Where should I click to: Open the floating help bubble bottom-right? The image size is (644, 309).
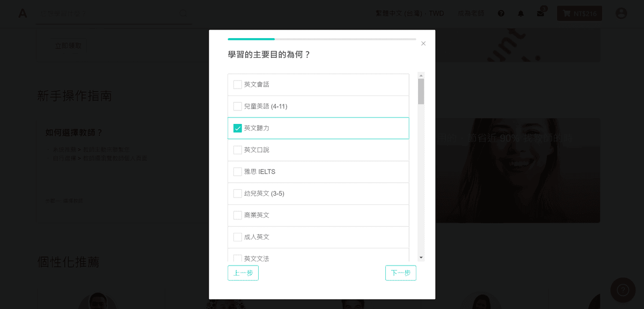coord(623,290)
